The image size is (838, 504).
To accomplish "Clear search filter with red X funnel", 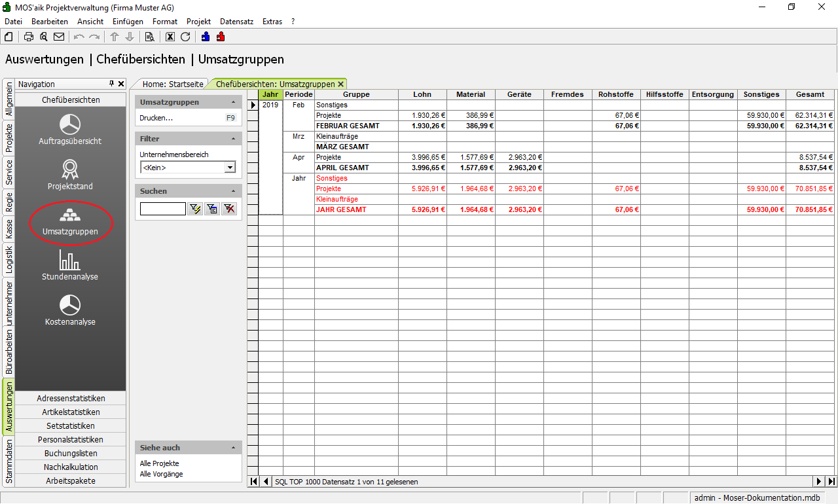I will pos(229,209).
